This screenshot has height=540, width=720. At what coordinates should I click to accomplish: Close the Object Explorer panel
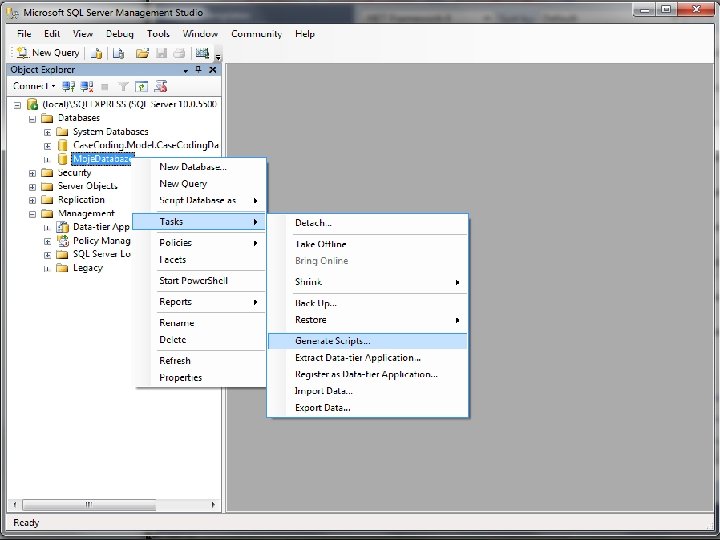pos(213,70)
